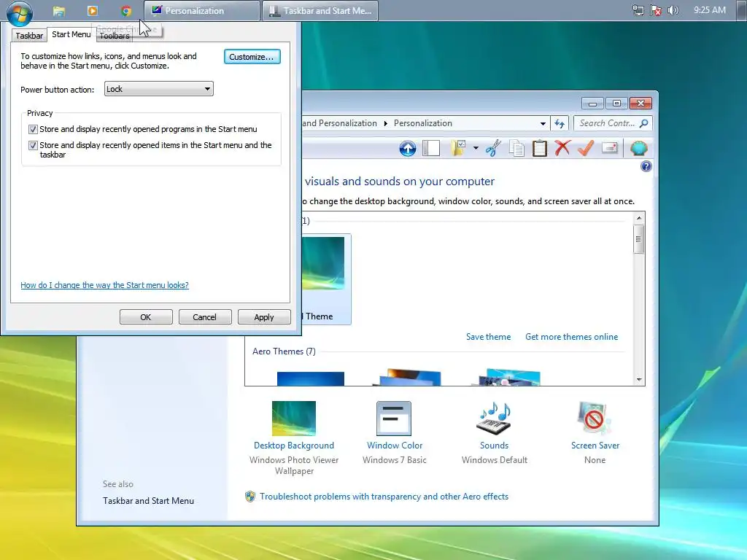747x560 pixels.
Task: Expand breadcrumb arrow before Personalization
Action: [385, 123]
